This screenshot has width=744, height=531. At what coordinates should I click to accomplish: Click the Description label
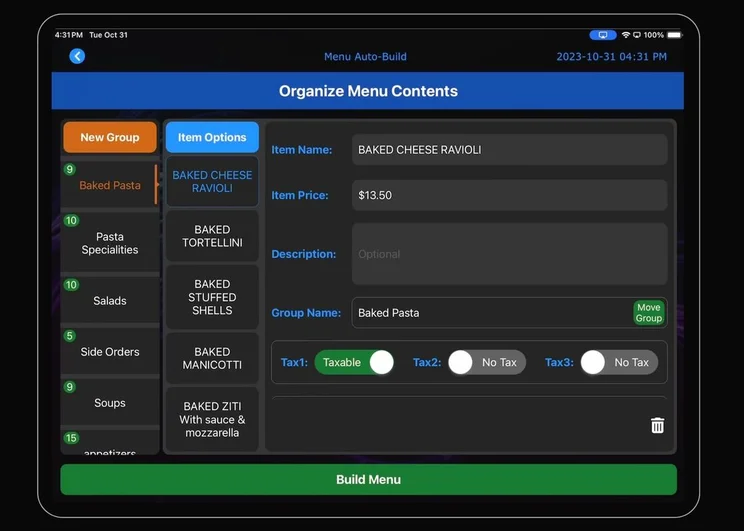(304, 254)
